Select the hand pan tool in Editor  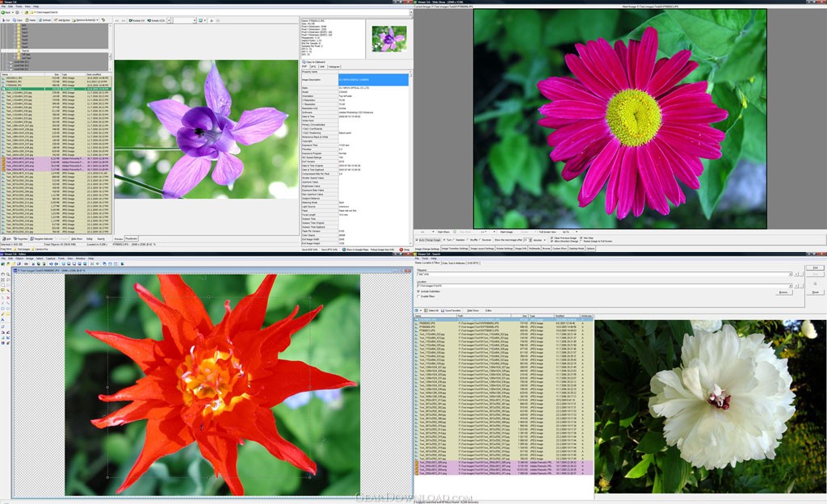(x=2, y=274)
